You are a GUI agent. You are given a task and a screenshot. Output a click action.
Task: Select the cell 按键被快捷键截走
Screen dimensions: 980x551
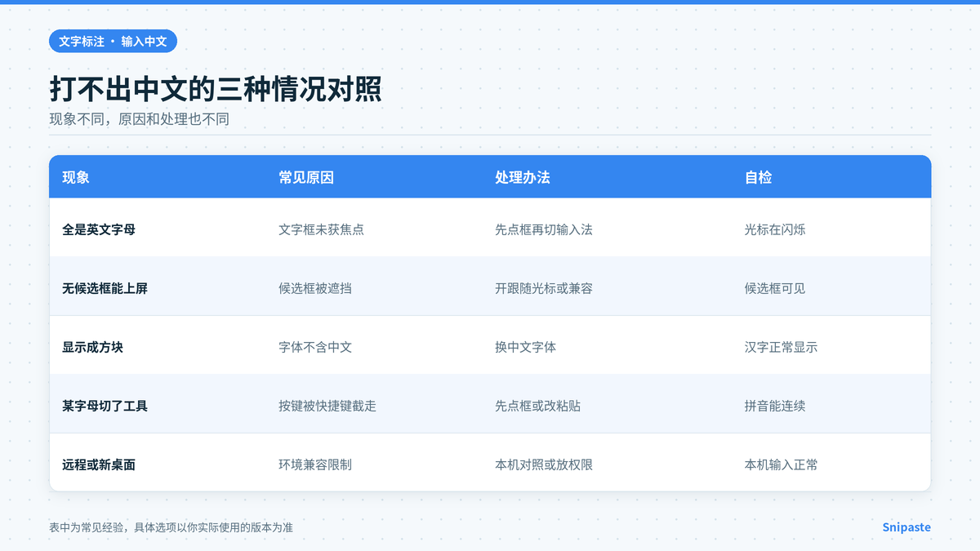pos(327,406)
